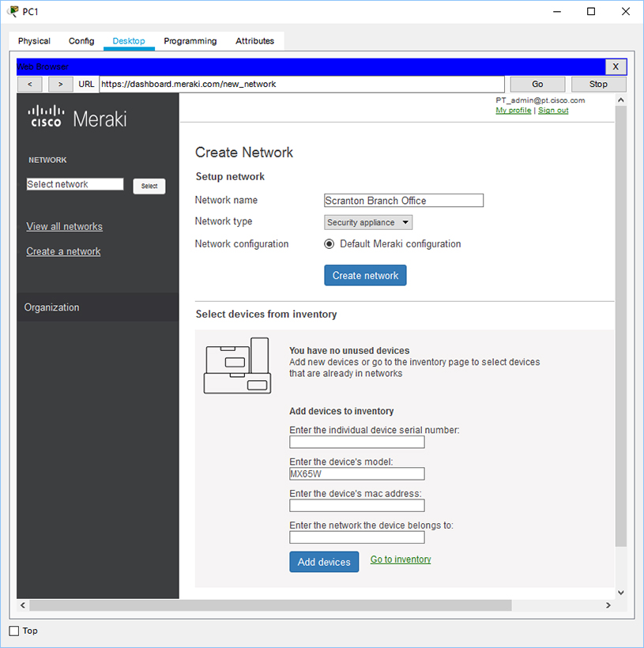Click the browser back arrow button

click(x=30, y=85)
